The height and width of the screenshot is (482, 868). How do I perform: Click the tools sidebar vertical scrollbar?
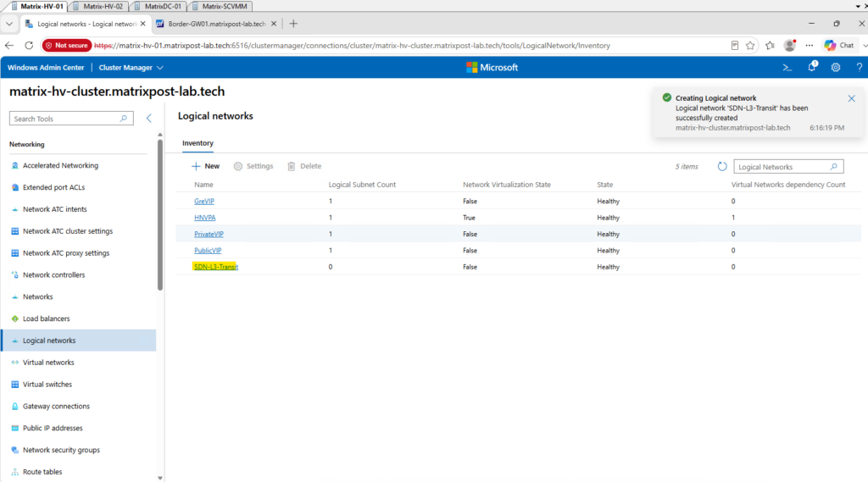coord(160,214)
